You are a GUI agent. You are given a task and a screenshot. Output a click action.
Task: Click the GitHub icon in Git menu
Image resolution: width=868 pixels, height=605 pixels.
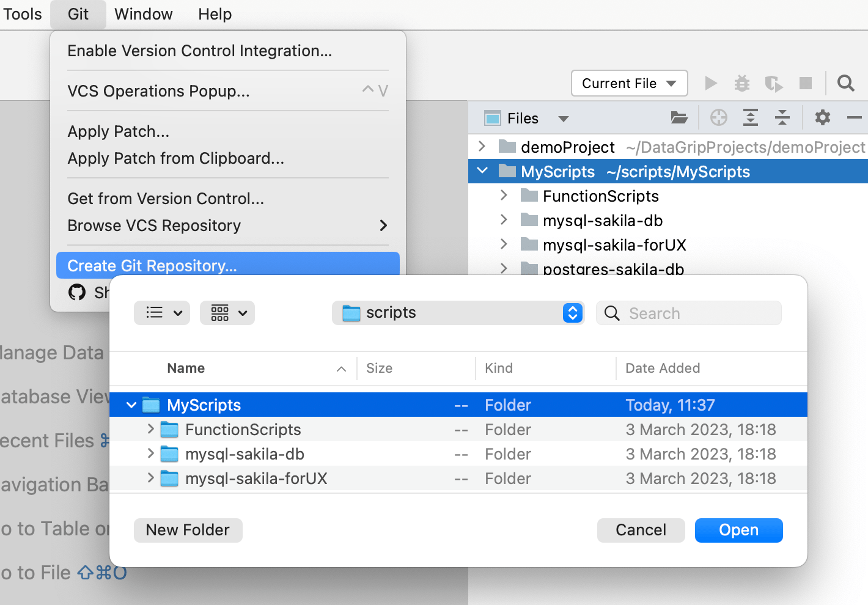(77, 292)
